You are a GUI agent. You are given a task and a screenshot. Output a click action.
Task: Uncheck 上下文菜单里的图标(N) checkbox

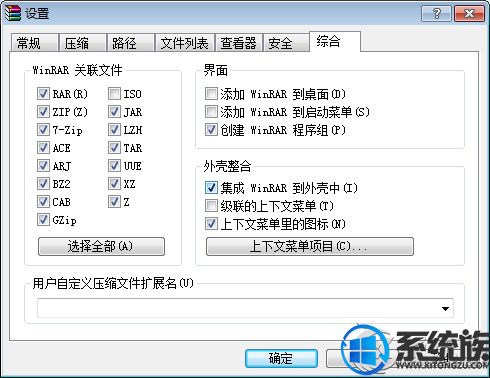coord(211,224)
